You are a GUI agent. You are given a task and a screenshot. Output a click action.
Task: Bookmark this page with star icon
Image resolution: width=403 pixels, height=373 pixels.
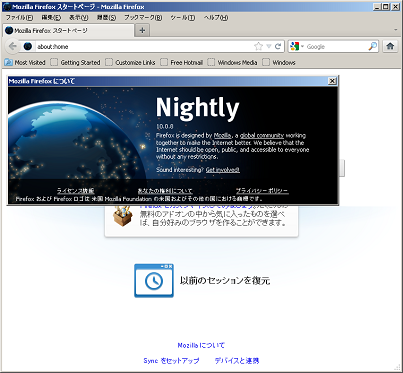pos(258,46)
